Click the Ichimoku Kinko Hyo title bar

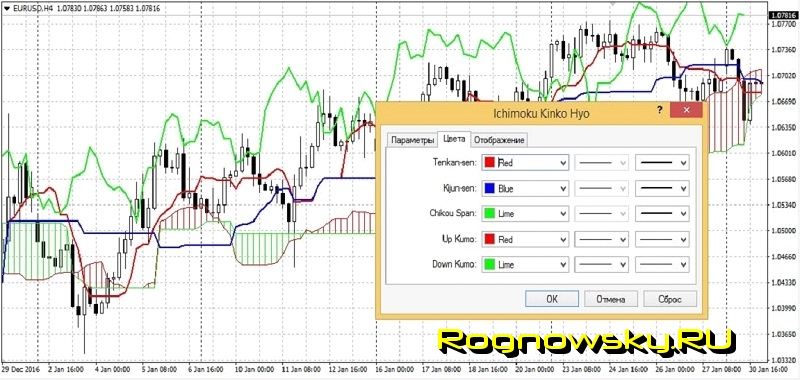[541, 113]
